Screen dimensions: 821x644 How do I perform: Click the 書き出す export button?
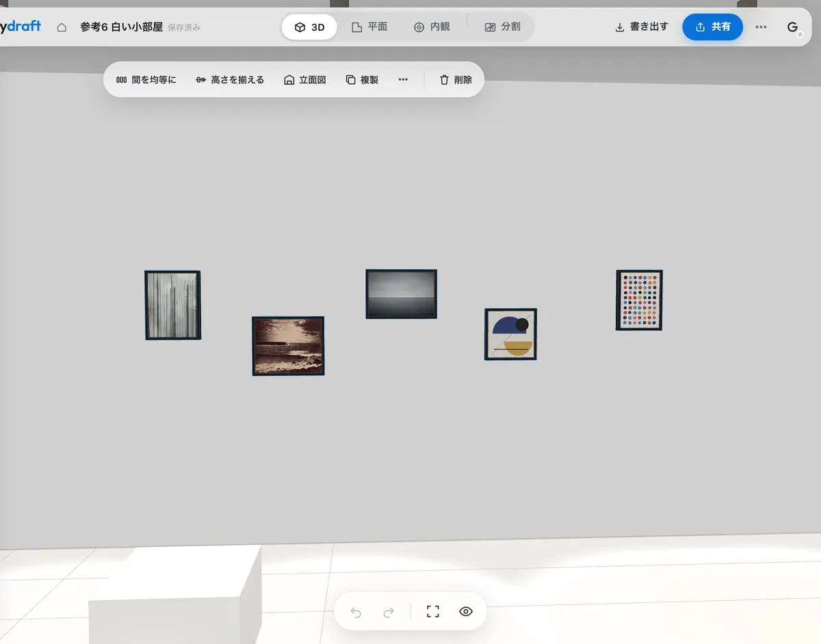[641, 27]
